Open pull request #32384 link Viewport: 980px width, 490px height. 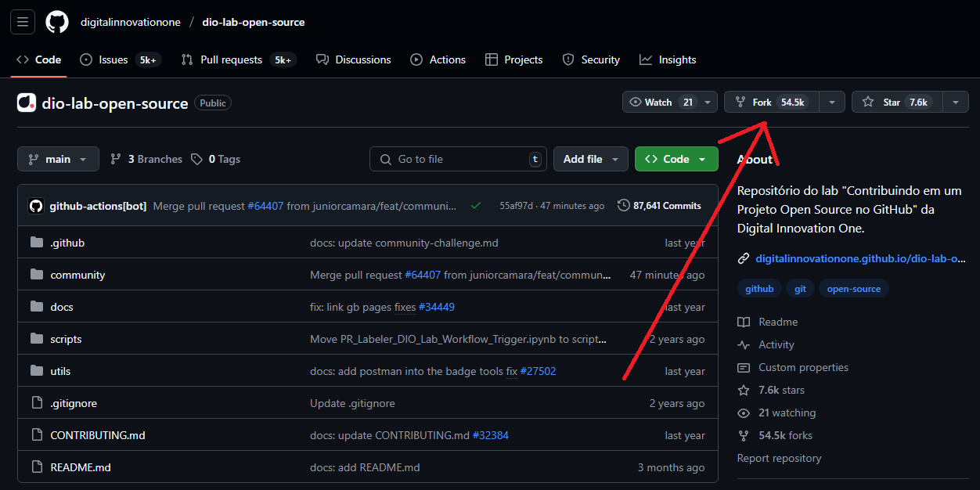(x=491, y=435)
